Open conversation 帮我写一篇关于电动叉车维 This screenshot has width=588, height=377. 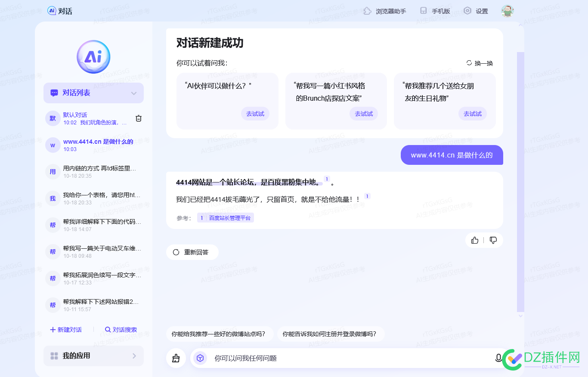pos(93,252)
